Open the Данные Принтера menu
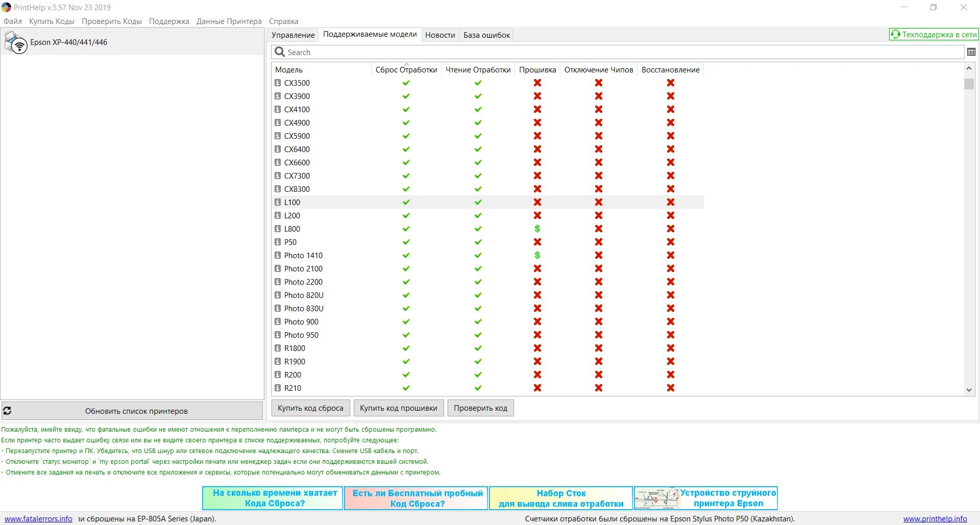 [229, 21]
